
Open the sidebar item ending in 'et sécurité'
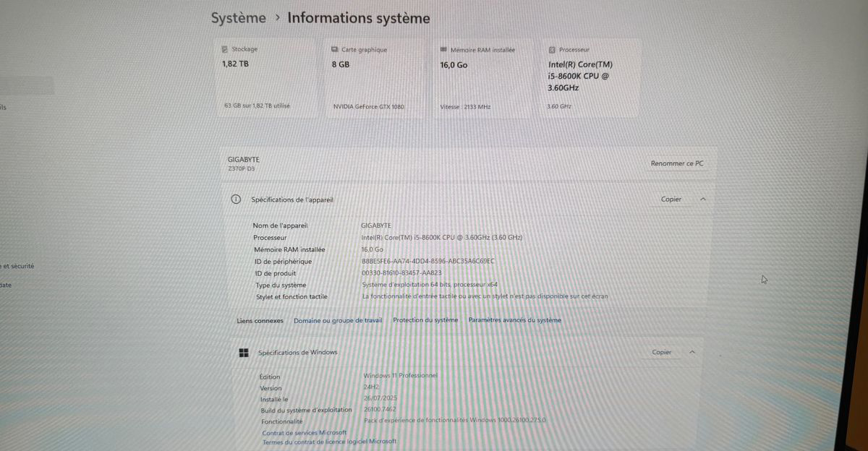tap(17, 266)
